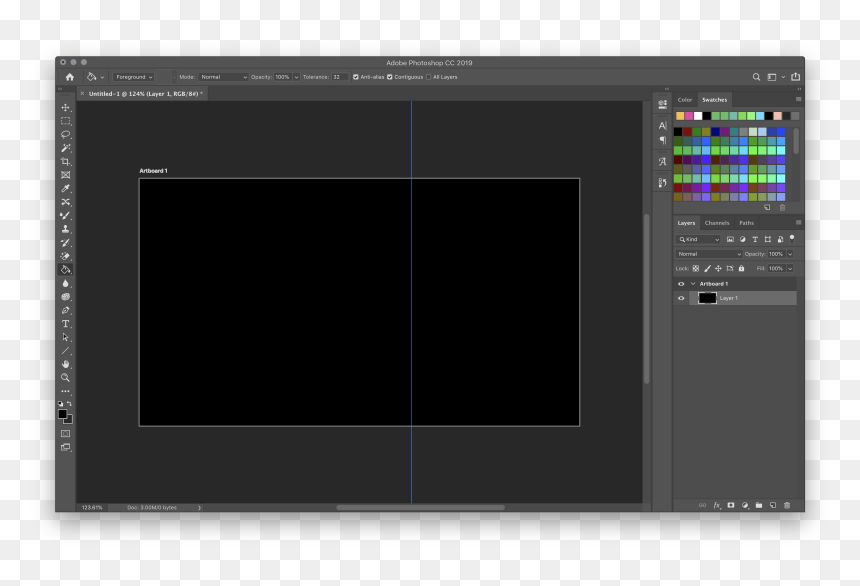Select the Sponge tool
Viewport: 860px width, 586px height.
click(65, 297)
